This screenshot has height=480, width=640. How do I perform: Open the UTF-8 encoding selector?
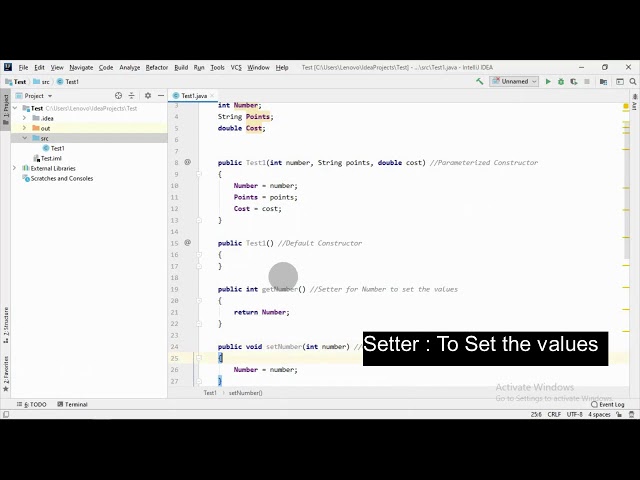574,414
